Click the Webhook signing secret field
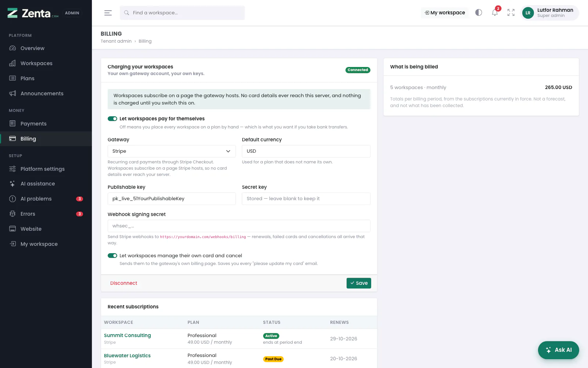Screen dimensions: 588x368 [239, 226]
